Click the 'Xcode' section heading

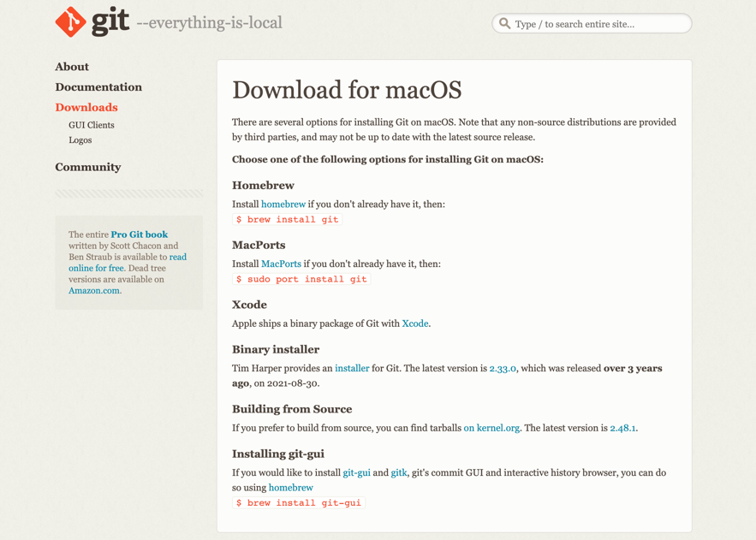(x=249, y=305)
